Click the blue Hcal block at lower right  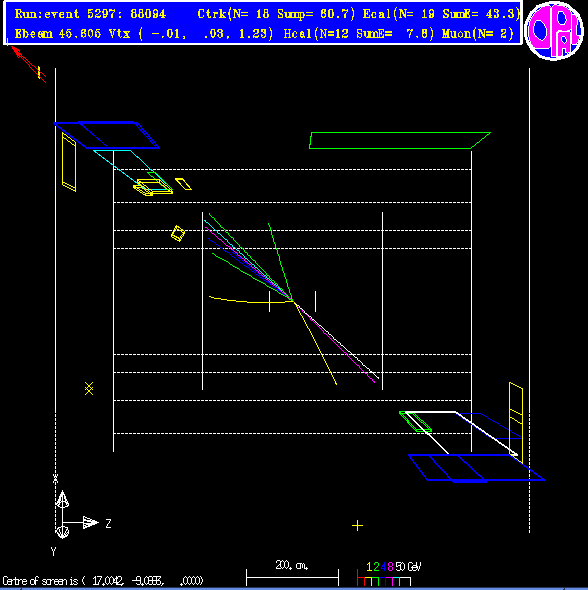pos(476,468)
